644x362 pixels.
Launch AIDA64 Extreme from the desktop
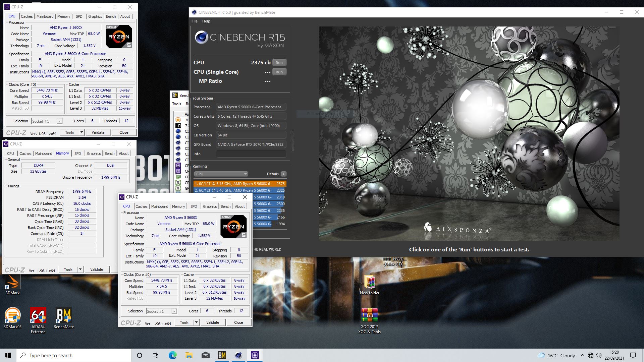coord(38,321)
